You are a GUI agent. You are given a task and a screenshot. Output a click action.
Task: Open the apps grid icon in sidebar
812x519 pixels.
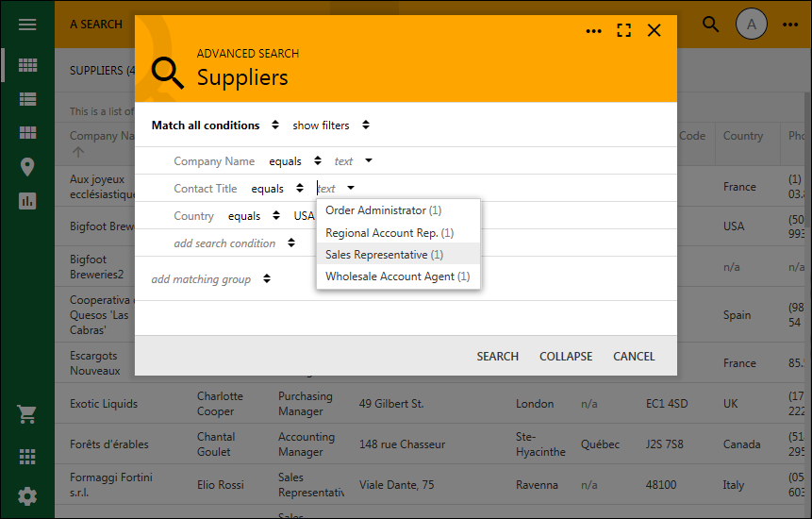click(x=27, y=457)
